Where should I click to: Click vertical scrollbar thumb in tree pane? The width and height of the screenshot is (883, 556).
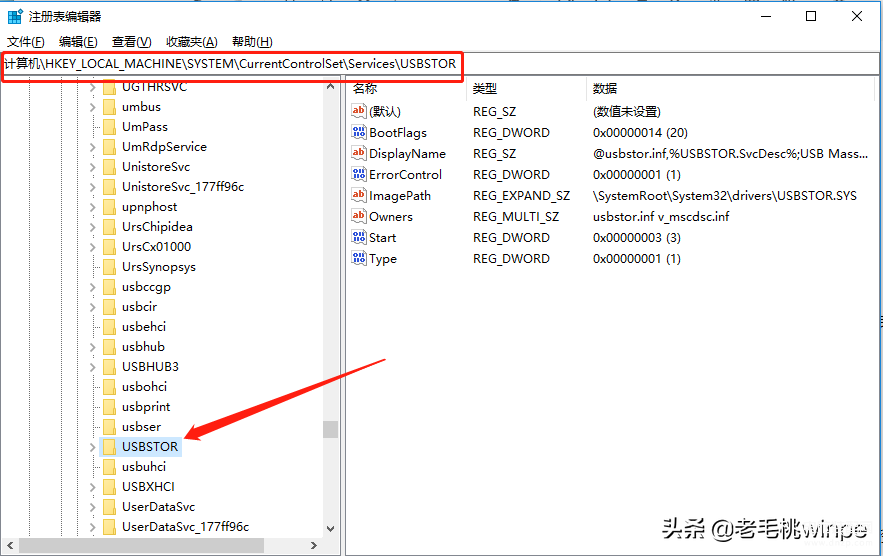pyautogui.click(x=331, y=429)
